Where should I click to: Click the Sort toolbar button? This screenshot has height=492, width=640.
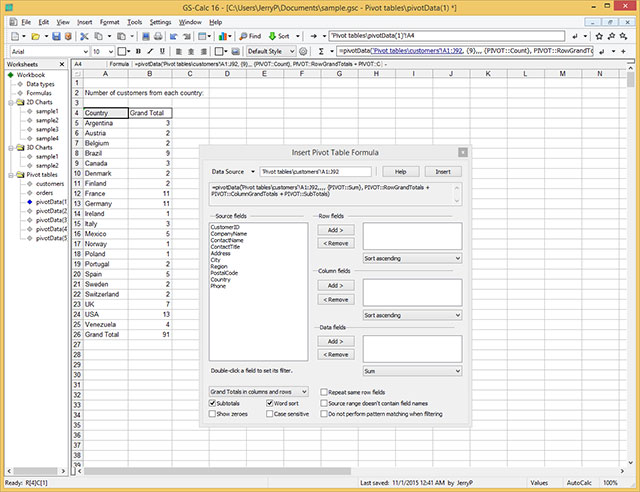click(277, 35)
